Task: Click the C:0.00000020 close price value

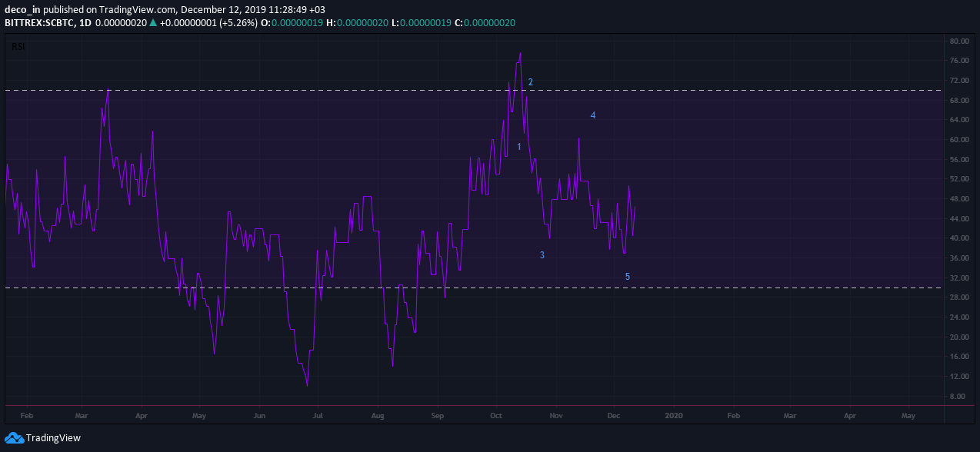Action: pyautogui.click(x=485, y=23)
